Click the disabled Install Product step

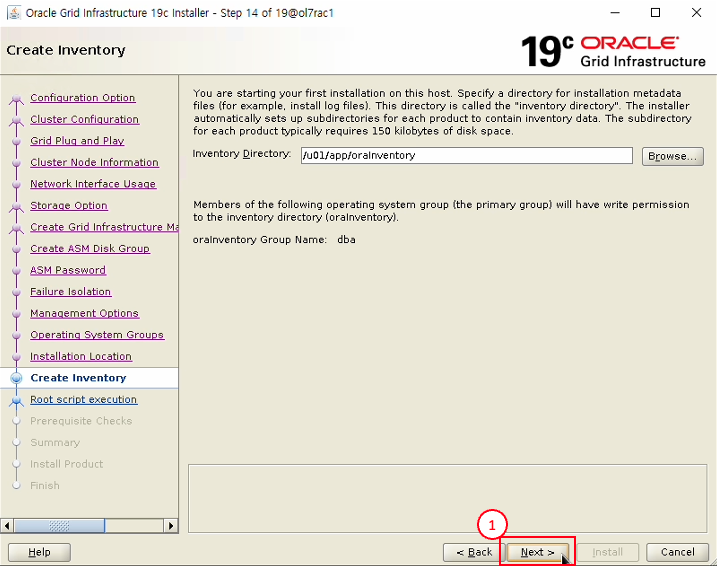coord(67,464)
